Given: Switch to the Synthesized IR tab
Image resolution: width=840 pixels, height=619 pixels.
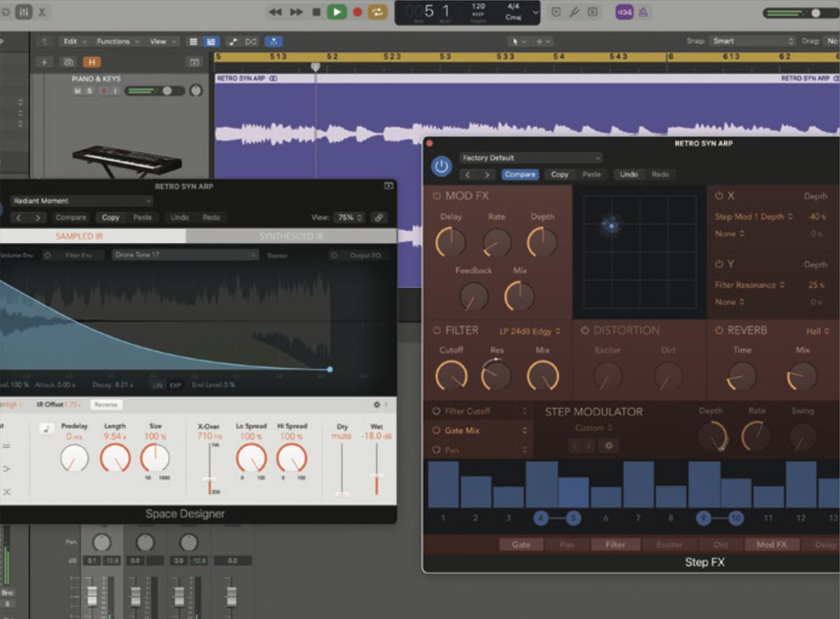Looking at the screenshot, I should [x=290, y=237].
